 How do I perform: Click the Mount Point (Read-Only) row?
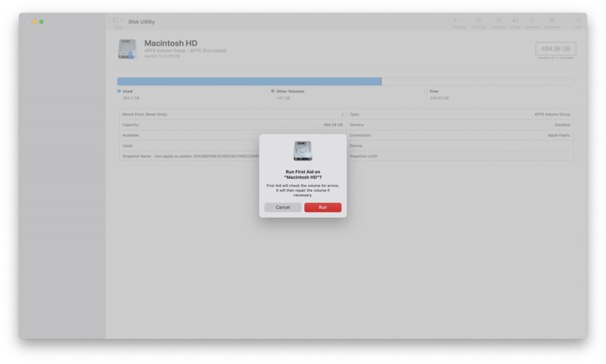click(x=232, y=114)
